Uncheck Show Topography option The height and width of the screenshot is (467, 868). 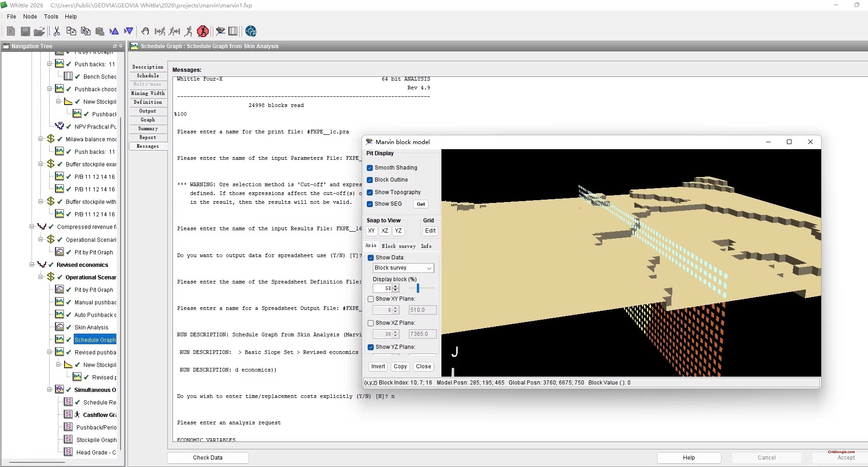click(370, 192)
